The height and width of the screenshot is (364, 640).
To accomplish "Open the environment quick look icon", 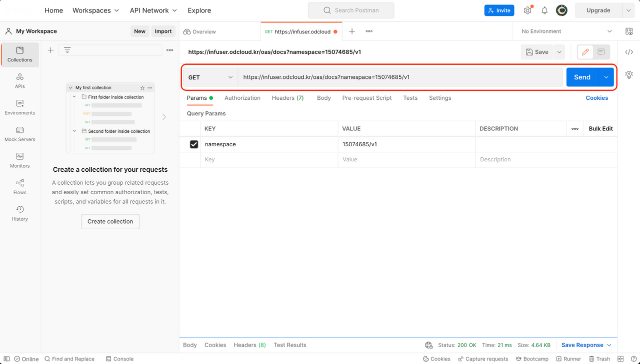I will click(x=629, y=31).
